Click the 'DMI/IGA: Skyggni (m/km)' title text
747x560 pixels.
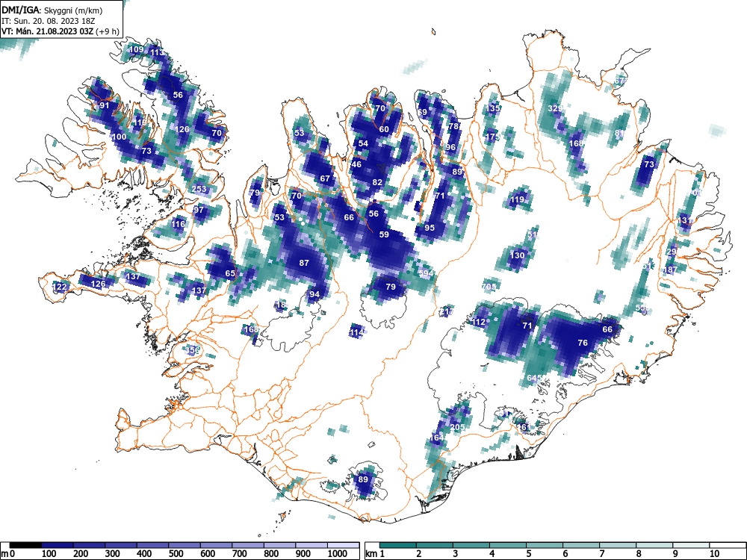point(52,10)
